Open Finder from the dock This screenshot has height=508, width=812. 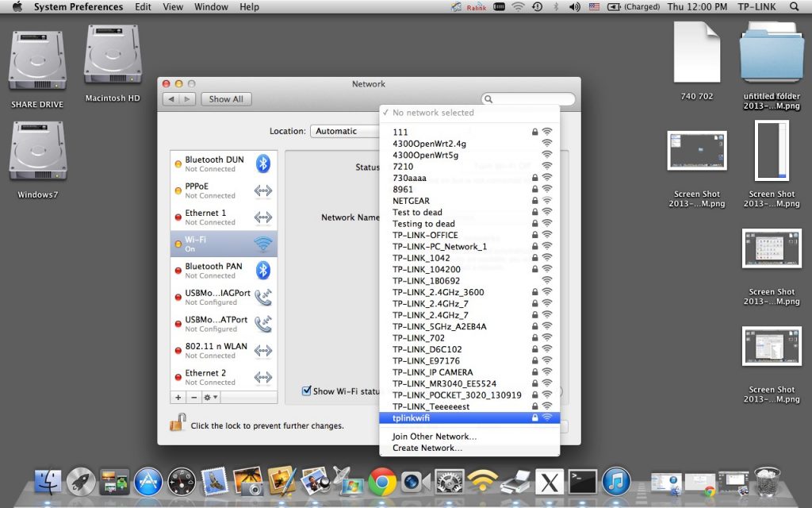48,482
